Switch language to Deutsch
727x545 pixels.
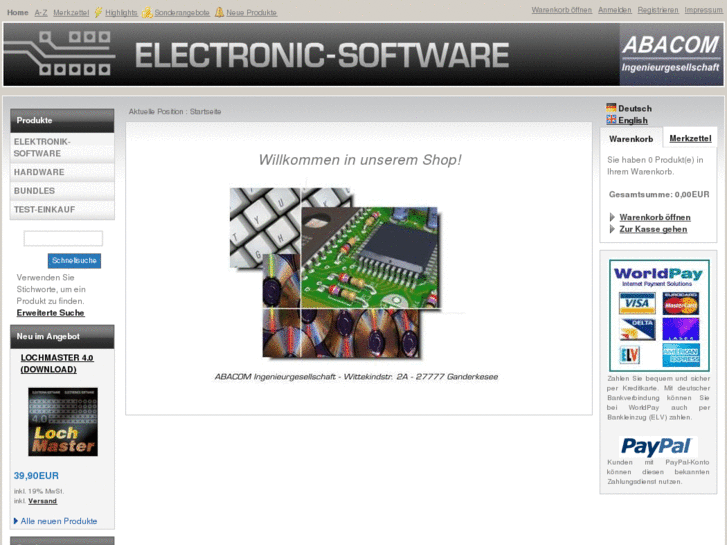point(635,109)
